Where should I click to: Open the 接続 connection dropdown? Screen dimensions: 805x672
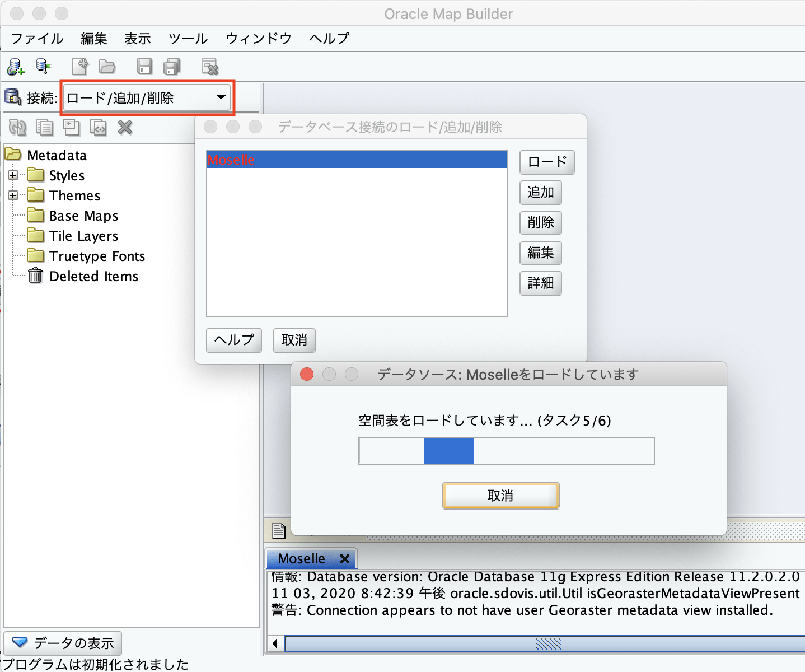[148, 98]
